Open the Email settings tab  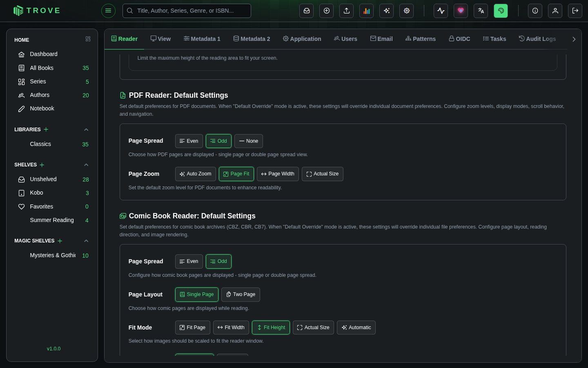point(381,39)
